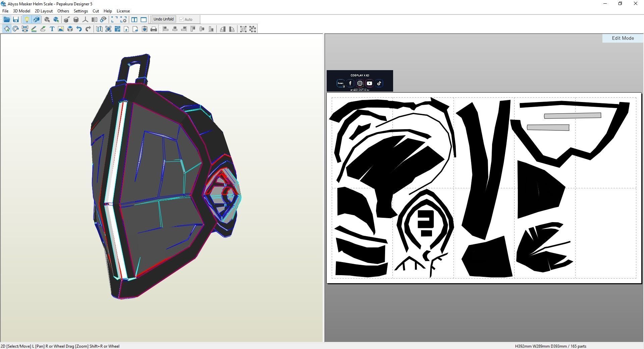Click the corner brackets fit-view icon
The height and width of the screenshot is (349, 644).
(x=114, y=19)
